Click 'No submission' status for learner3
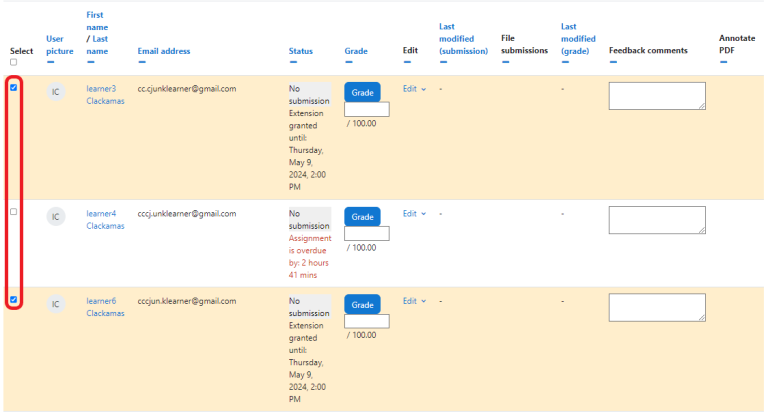 (309, 95)
